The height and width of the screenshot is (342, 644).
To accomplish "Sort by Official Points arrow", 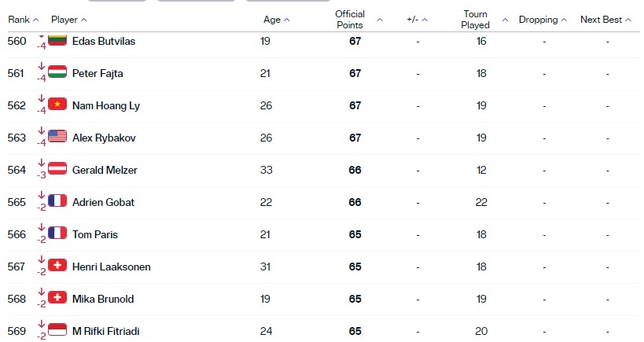I will click(380, 20).
